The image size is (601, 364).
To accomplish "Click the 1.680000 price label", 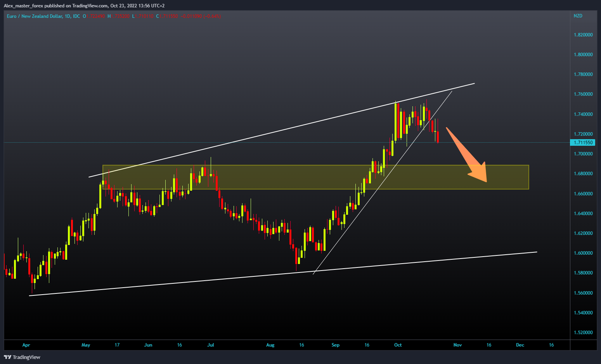I will 583,174.
